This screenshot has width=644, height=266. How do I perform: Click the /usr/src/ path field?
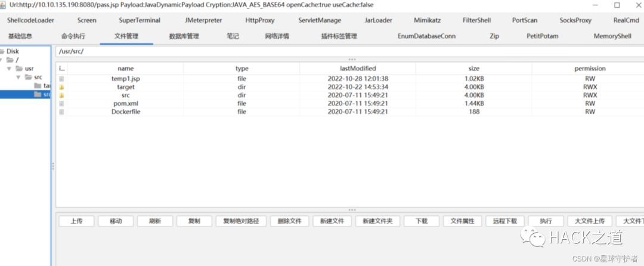pyautogui.click(x=350, y=51)
